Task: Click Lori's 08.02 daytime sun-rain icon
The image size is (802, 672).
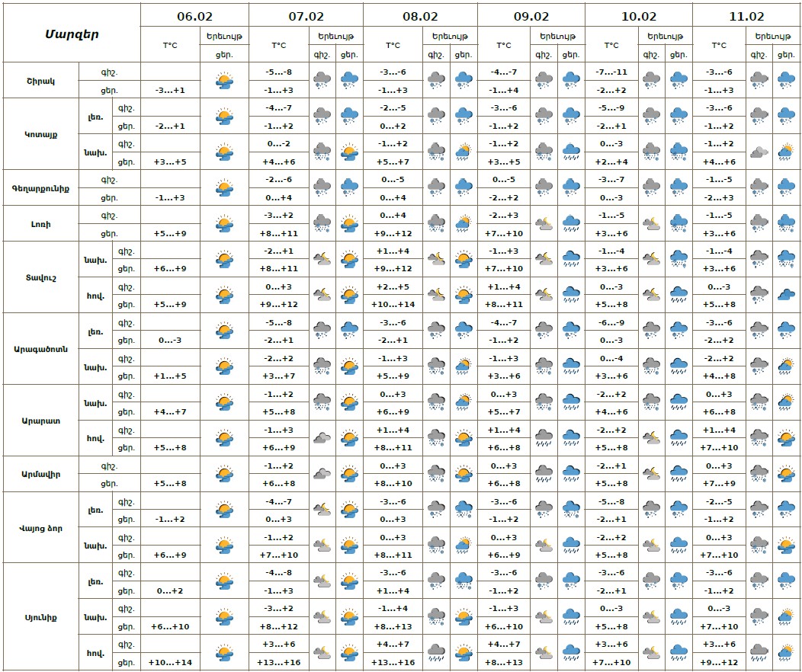Action: (x=462, y=223)
